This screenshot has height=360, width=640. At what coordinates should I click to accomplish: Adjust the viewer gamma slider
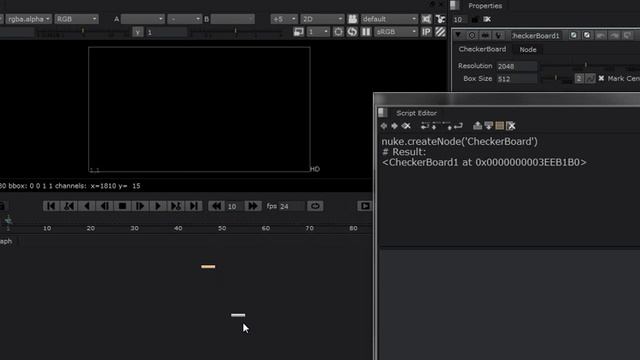point(237,32)
